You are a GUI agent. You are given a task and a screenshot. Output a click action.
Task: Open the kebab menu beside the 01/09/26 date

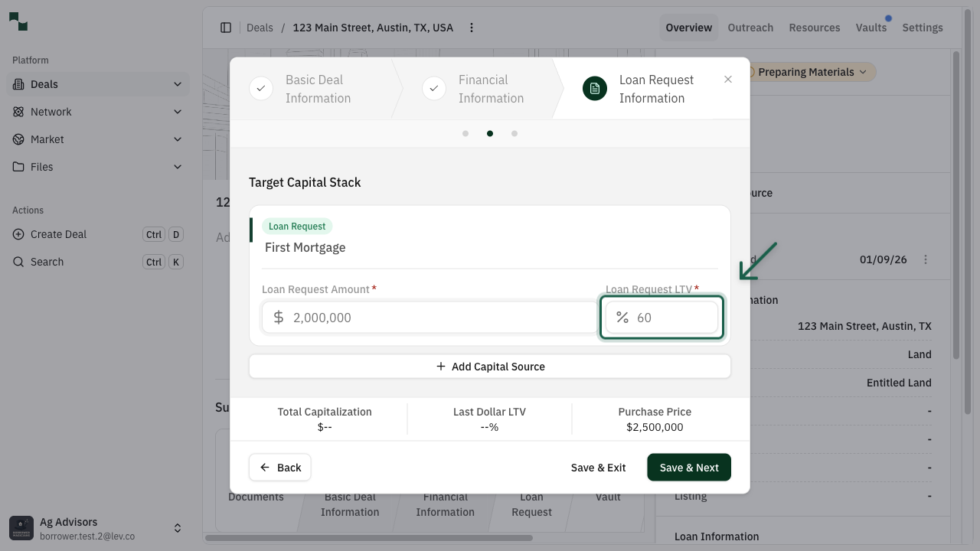pyautogui.click(x=926, y=259)
